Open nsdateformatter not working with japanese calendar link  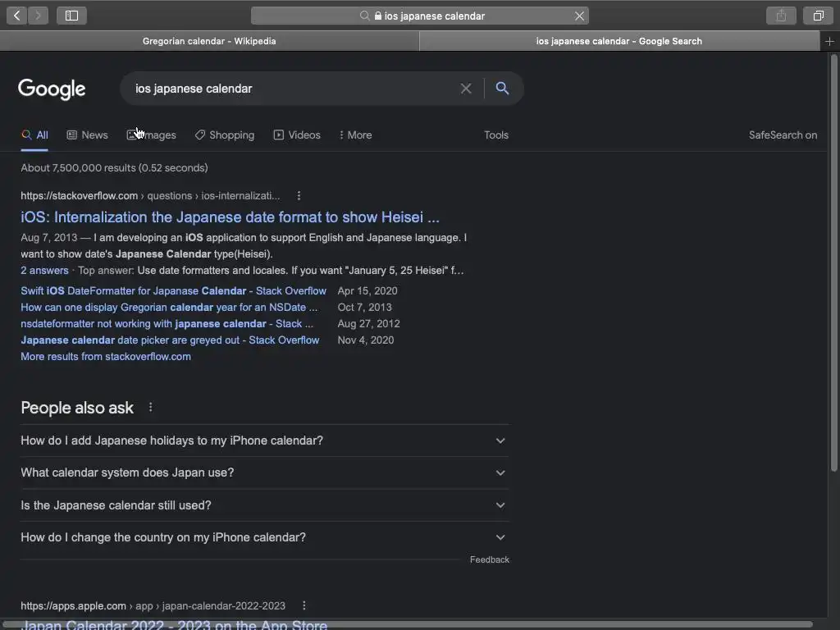167,323
